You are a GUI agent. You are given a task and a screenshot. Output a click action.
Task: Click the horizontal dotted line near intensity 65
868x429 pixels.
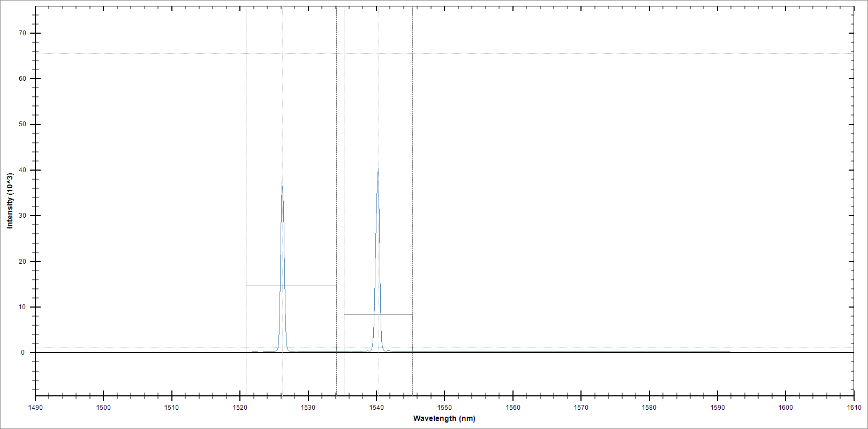click(535, 53)
